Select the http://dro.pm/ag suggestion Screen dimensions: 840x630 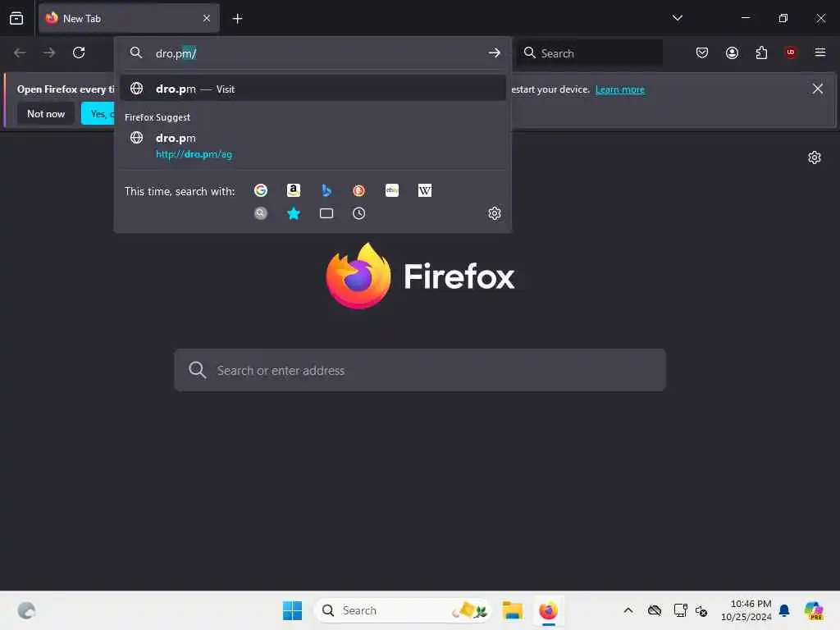[x=313, y=146]
